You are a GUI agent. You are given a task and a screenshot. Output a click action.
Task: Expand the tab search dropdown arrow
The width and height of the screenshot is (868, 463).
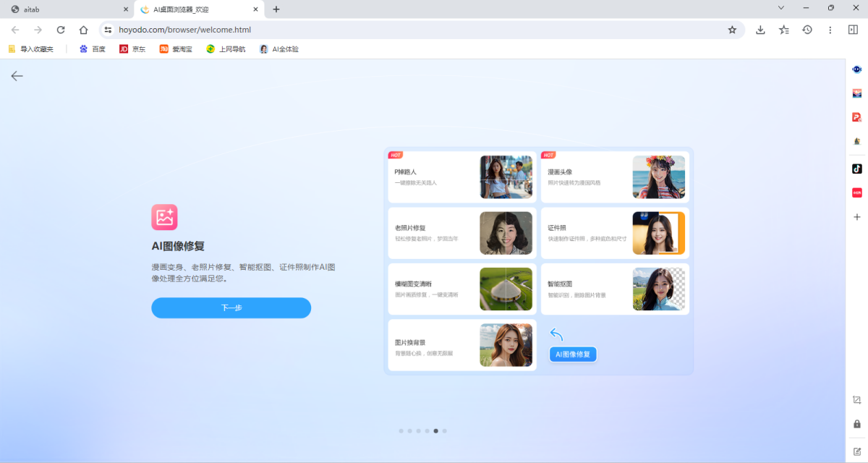[x=781, y=8]
